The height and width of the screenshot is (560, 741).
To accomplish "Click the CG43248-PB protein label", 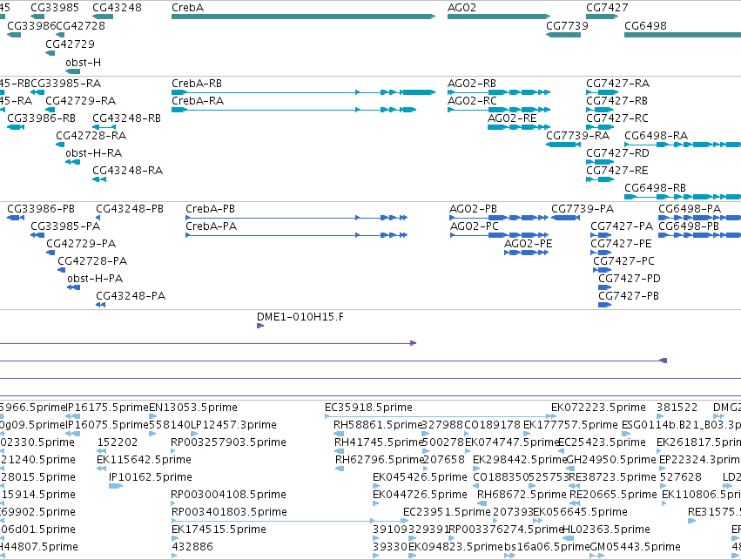I will pos(130,209).
